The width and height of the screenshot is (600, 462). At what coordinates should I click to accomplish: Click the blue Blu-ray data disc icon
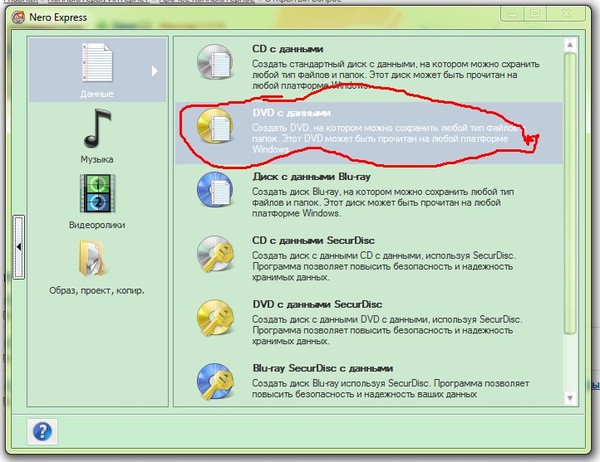215,189
